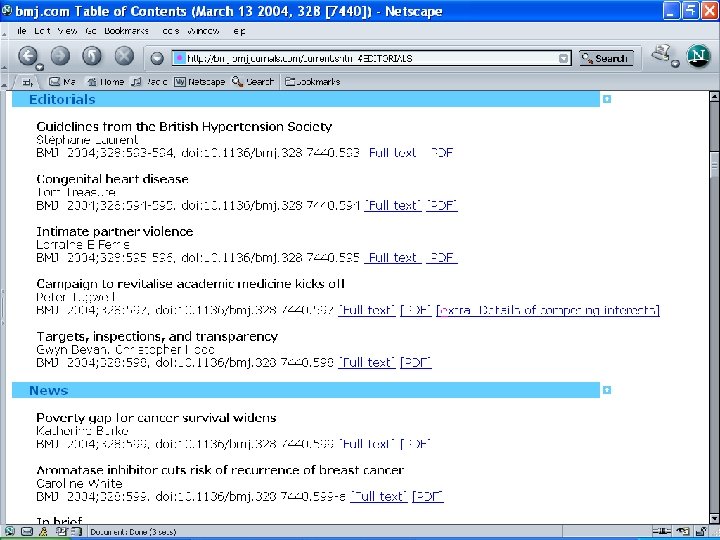Open Address Book from the status bar
This screenshot has width=720, height=540.
coord(76,532)
